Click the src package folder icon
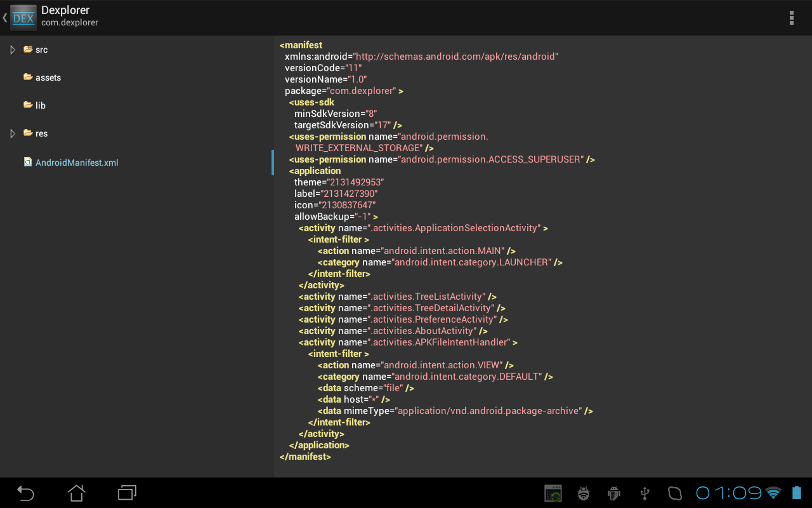 point(28,49)
